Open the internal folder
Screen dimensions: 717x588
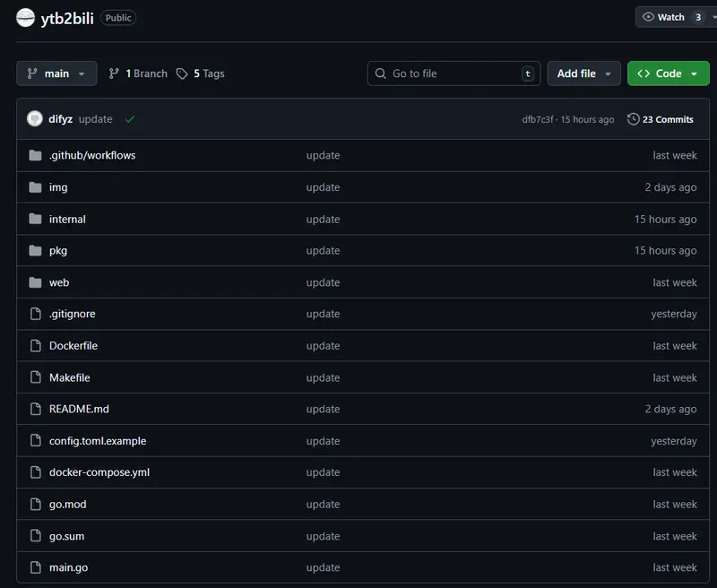point(67,219)
